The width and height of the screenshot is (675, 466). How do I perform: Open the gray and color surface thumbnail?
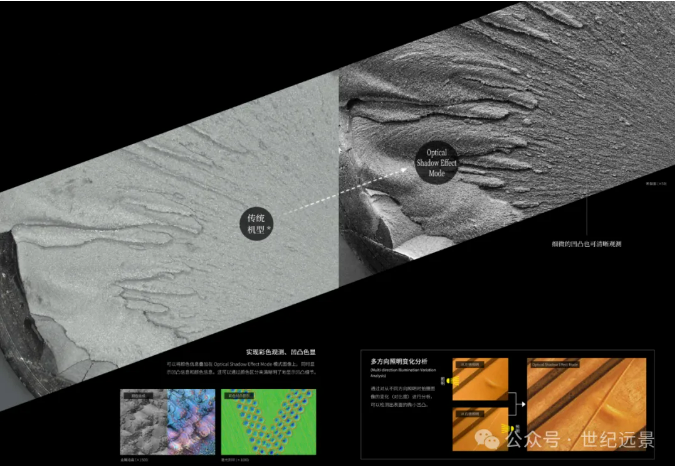pos(167,421)
